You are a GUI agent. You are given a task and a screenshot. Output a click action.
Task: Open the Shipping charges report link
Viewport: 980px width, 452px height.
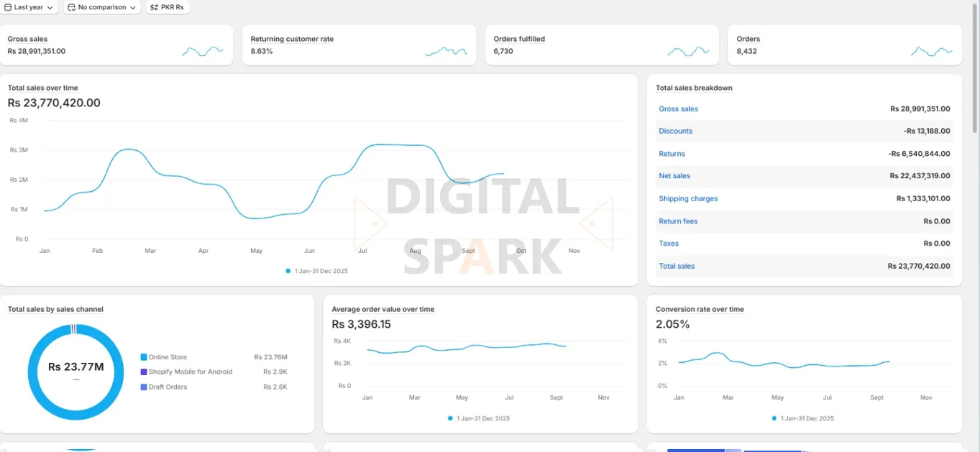(x=687, y=198)
